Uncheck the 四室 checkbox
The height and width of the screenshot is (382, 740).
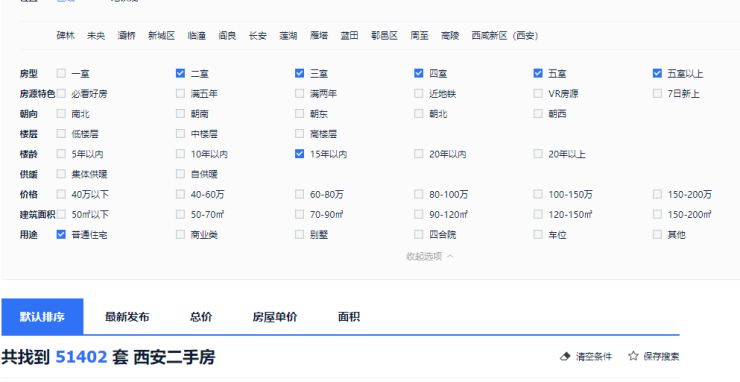419,73
